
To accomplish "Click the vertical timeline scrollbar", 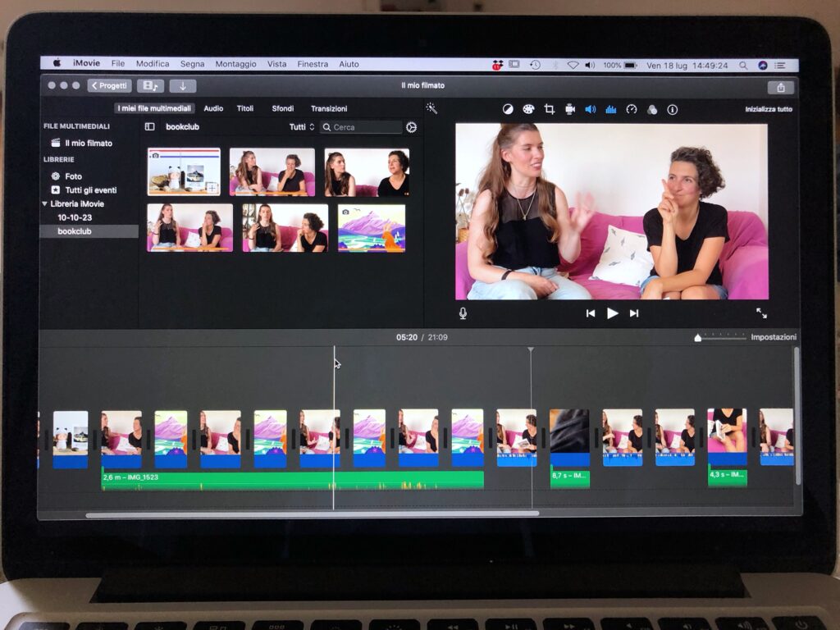I will click(797, 416).
